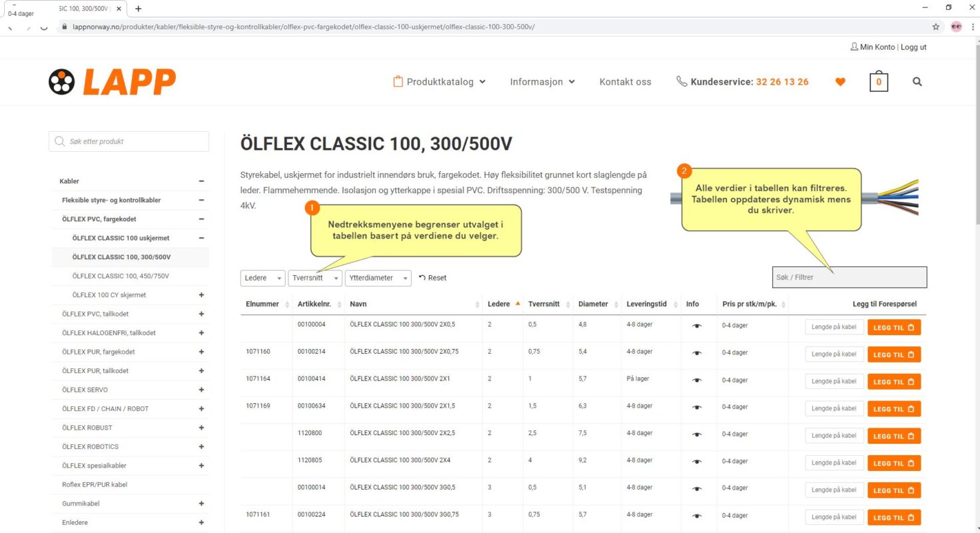Sort table by Artikkelnr. column
Viewport: 980px width, 533px height.
pos(318,304)
